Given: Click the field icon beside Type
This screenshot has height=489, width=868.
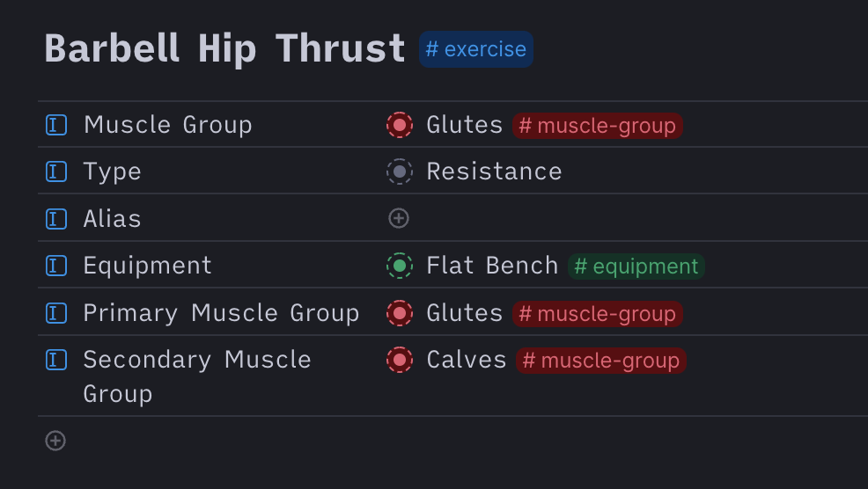Looking at the screenshot, I should point(56,172).
